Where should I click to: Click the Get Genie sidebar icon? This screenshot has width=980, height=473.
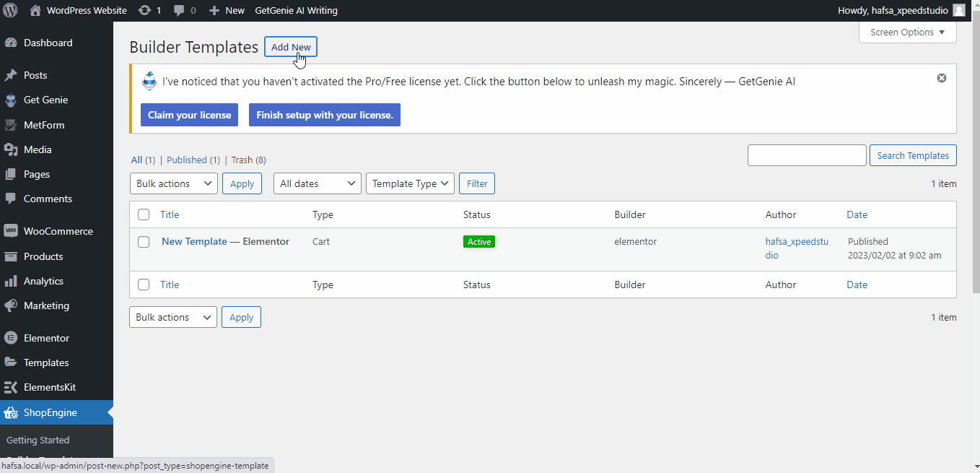click(x=11, y=100)
